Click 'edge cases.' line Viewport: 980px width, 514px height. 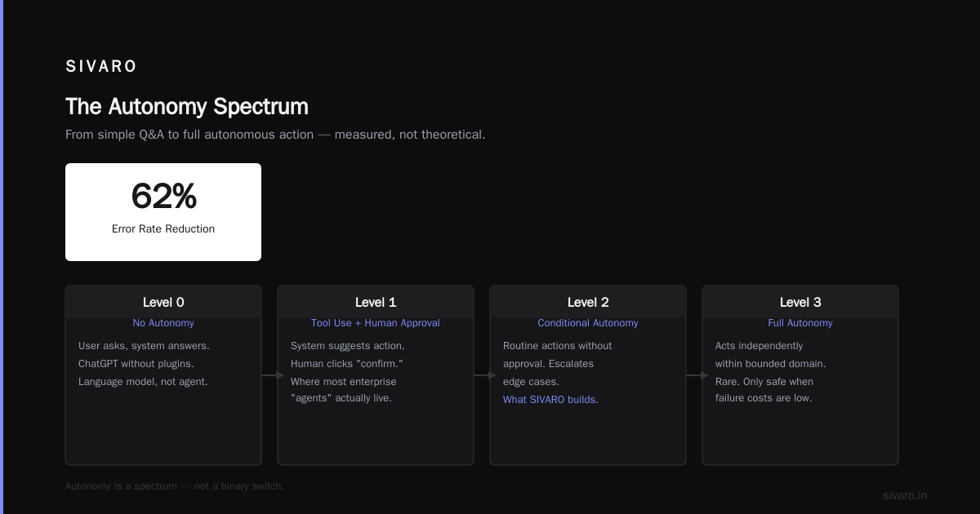532,382
